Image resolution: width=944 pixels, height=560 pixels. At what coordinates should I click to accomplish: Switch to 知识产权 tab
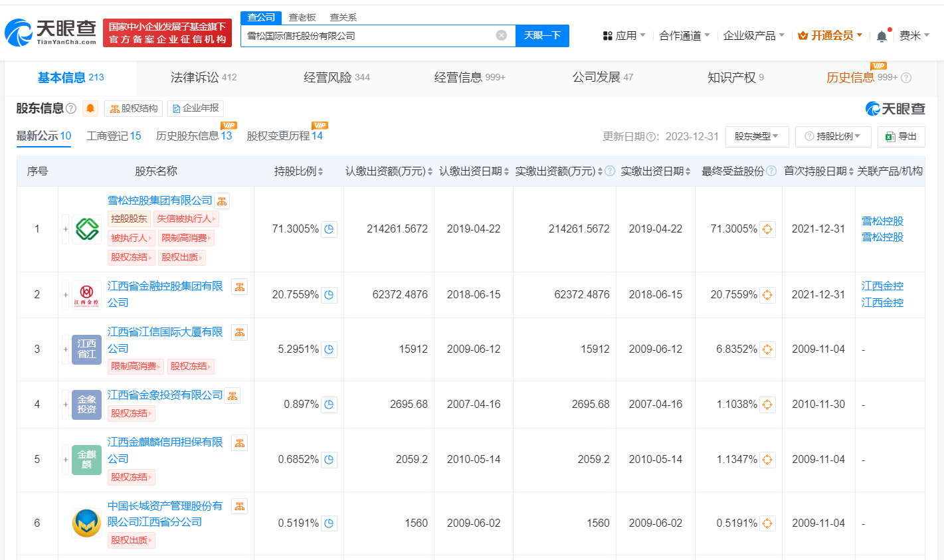coord(736,78)
